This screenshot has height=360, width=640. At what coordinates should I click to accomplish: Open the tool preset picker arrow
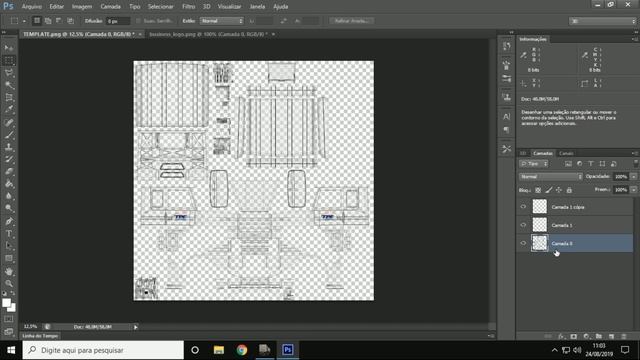click(24, 21)
